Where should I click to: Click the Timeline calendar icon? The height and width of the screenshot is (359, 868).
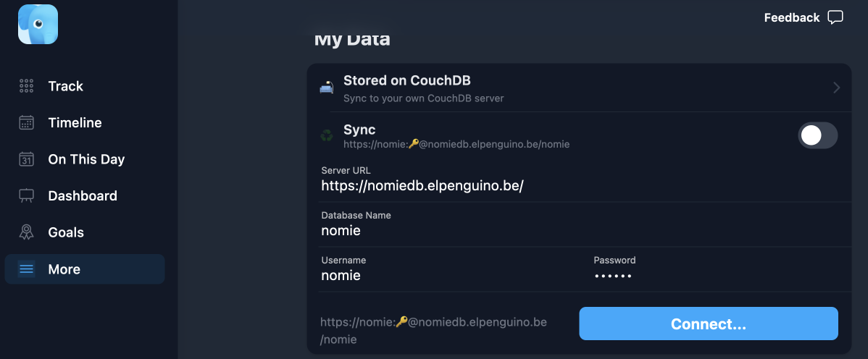pos(26,123)
